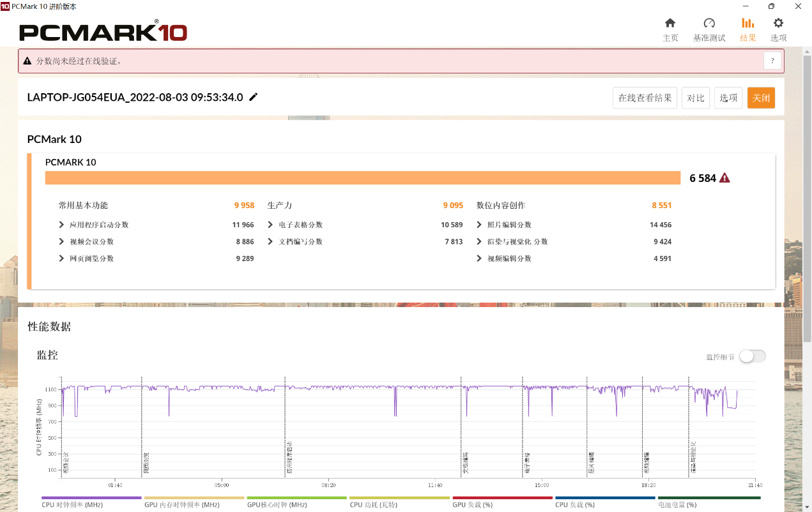The width and height of the screenshot is (812, 512).
Task: Select GPU 内存时钟频率 (MHz) legend swatch
Action: (x=194, y=498)
